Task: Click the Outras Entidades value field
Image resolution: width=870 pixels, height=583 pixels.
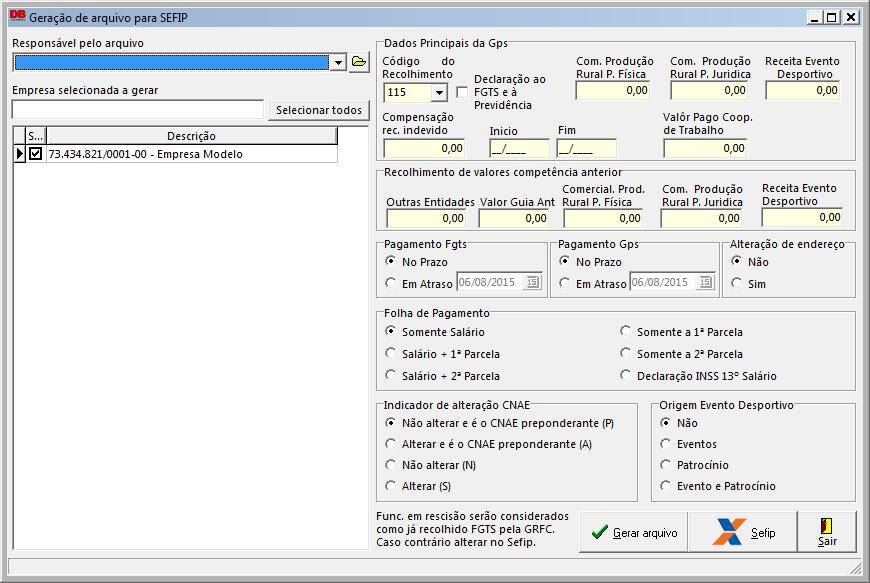Action: pos(426,218)
